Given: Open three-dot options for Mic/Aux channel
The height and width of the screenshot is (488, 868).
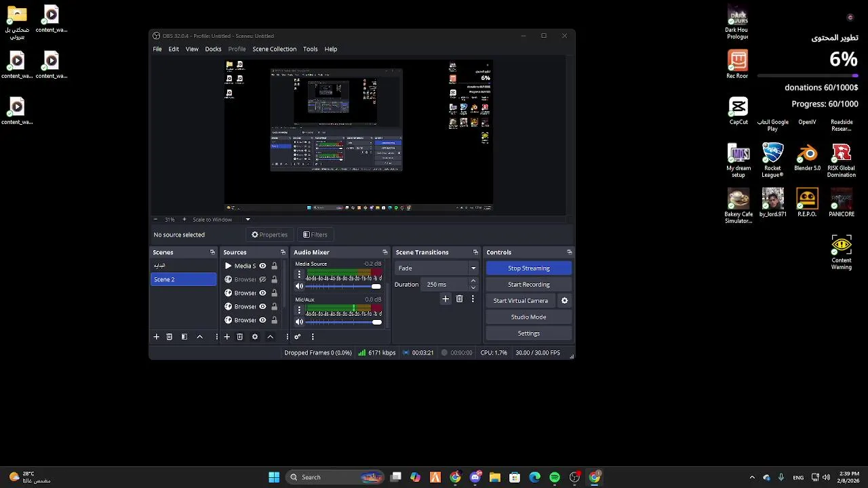Looking at the screenshot, I should pos(299,310).
